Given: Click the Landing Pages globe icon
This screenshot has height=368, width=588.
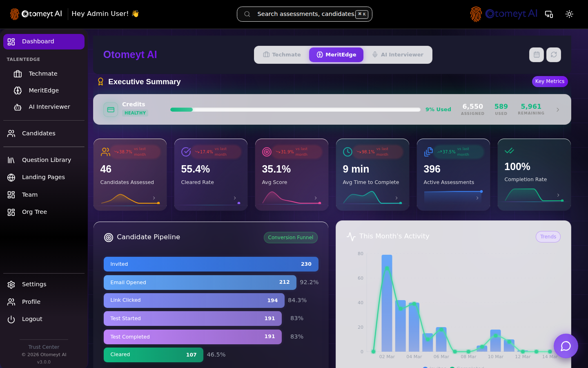Looking at the screenshot, I should coord(11,177).
